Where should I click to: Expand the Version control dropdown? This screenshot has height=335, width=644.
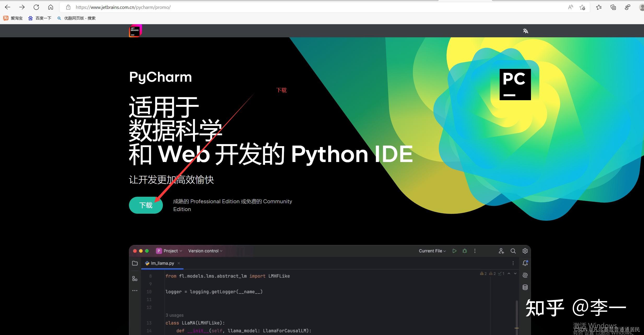(205, 251)
